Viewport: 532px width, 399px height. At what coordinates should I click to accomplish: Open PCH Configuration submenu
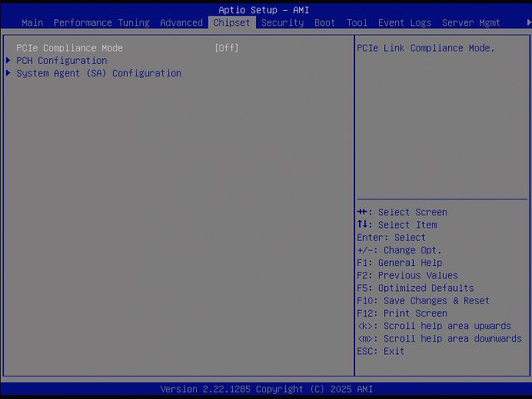pos(62,61)
